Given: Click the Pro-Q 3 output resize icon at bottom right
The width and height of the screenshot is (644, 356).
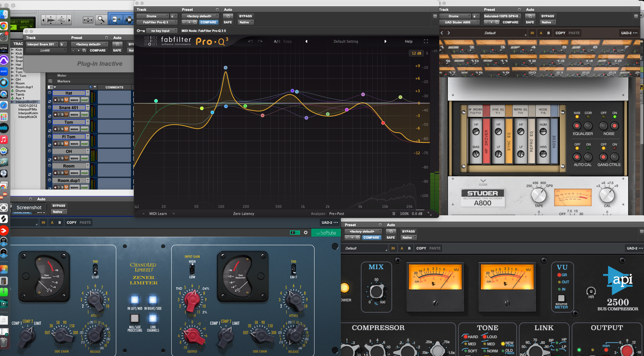Looking at the screenshot, I should 429,214.
